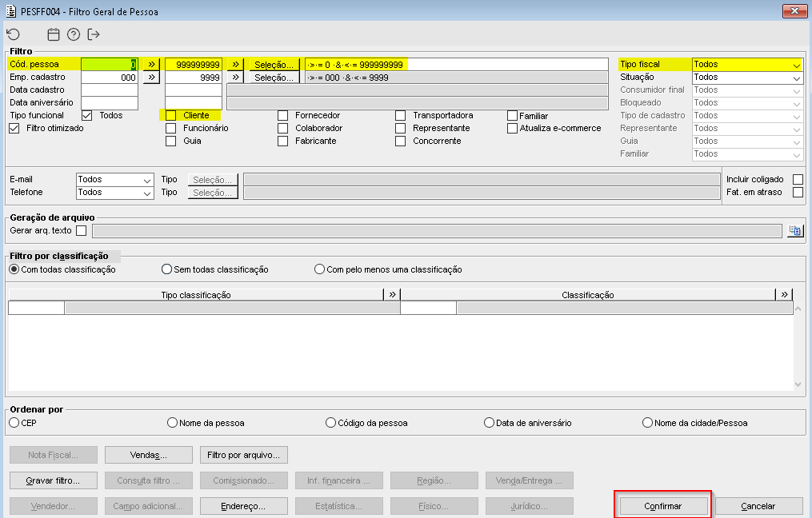Screen dimensions: 812x518
Task: Click Gravar filtro... button
Action: tap(54, 480)
